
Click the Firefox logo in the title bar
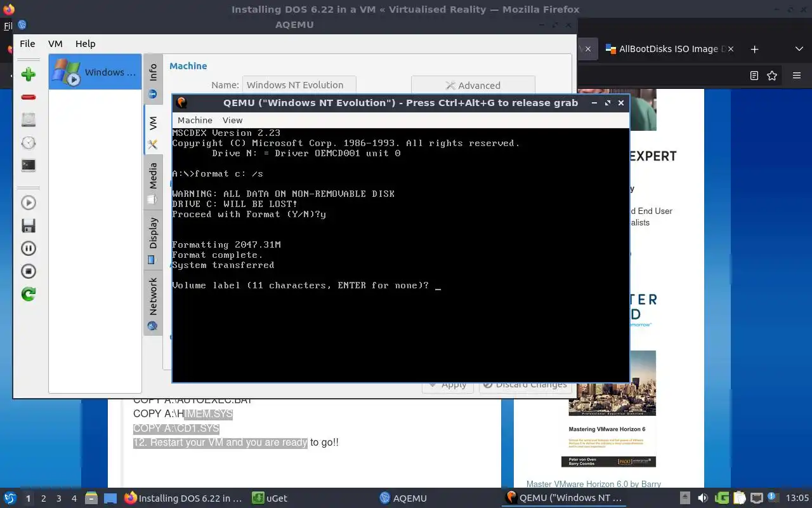[9, 9]
